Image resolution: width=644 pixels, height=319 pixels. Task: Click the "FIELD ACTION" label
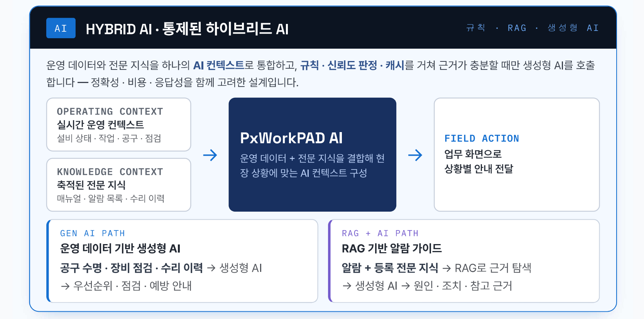click(x=482, y=139)
